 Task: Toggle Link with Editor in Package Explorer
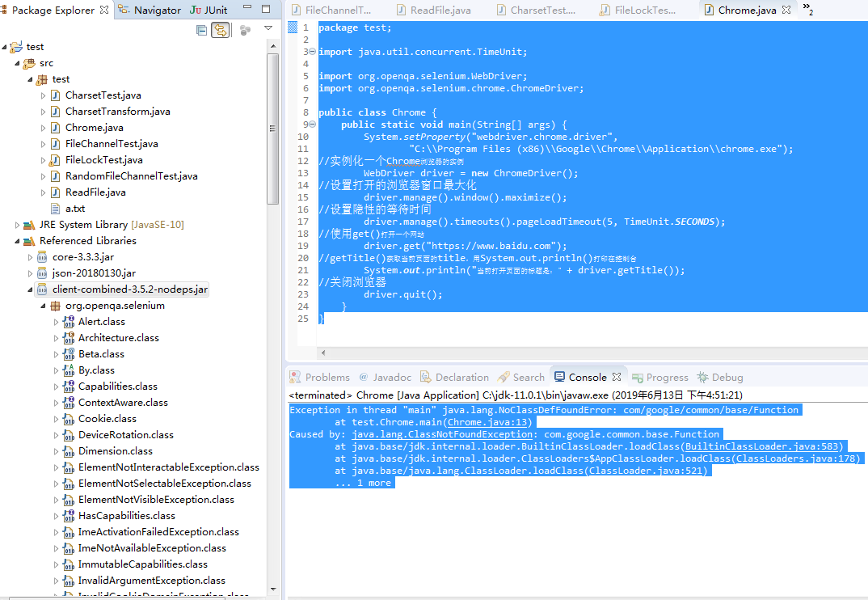coord(221,30)
